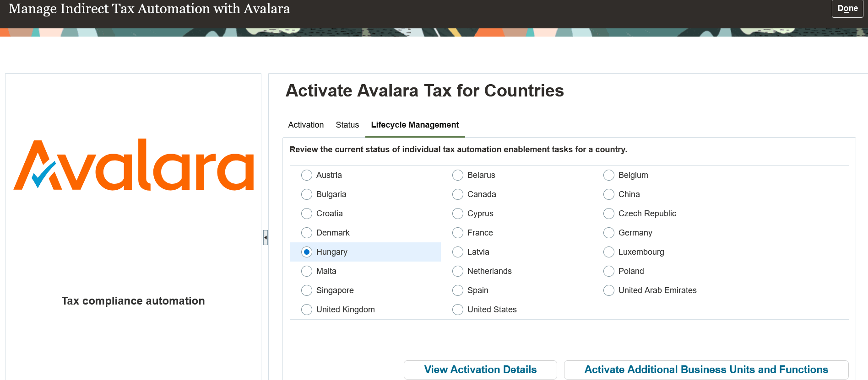Click View Activation Details

(x=480, y=369)
